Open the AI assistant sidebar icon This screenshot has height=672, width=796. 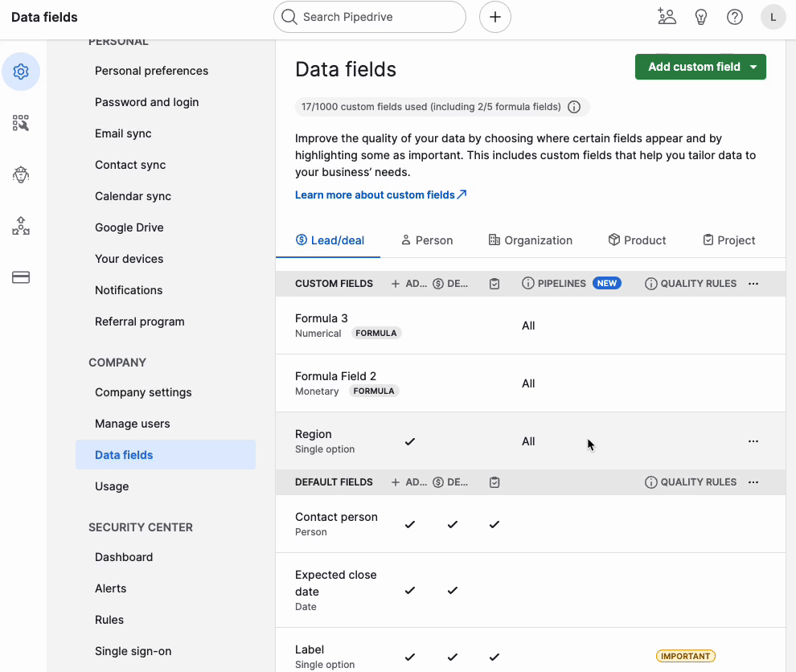[x=21, y=174]
